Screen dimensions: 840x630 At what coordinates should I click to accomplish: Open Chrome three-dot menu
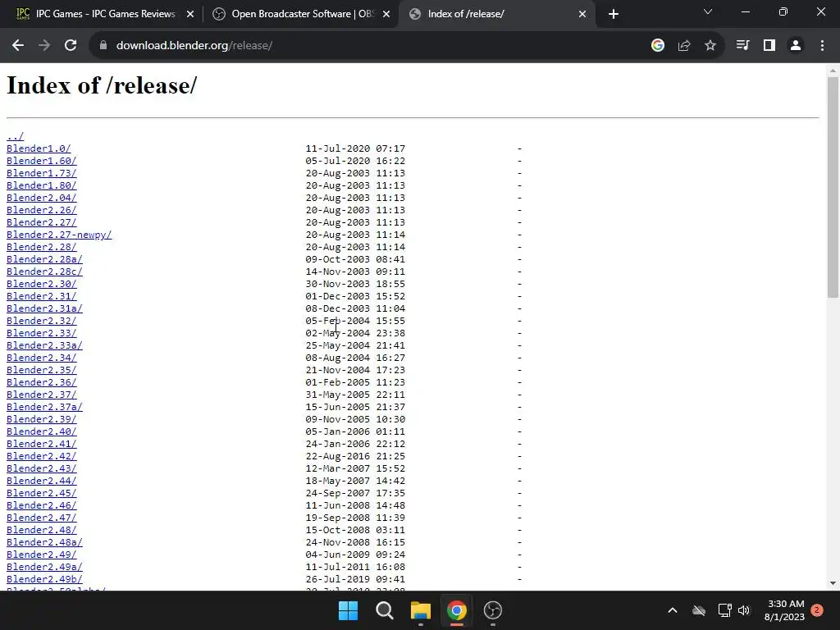[x=822, y=46]
